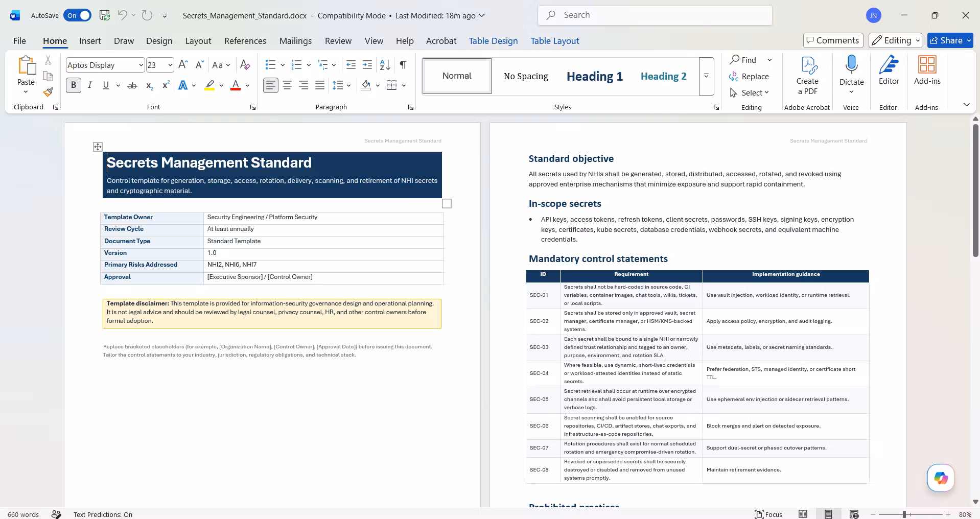980x519 pixels.
Task: Expand bullet list style options
Action: 283,65
